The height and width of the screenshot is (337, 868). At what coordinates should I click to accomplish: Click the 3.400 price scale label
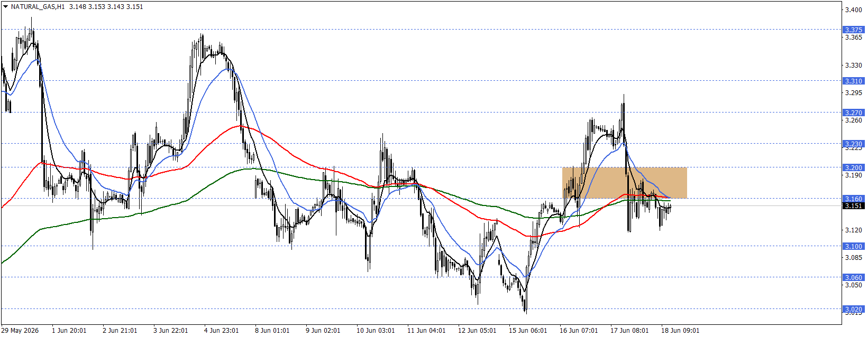click(853, 10)
